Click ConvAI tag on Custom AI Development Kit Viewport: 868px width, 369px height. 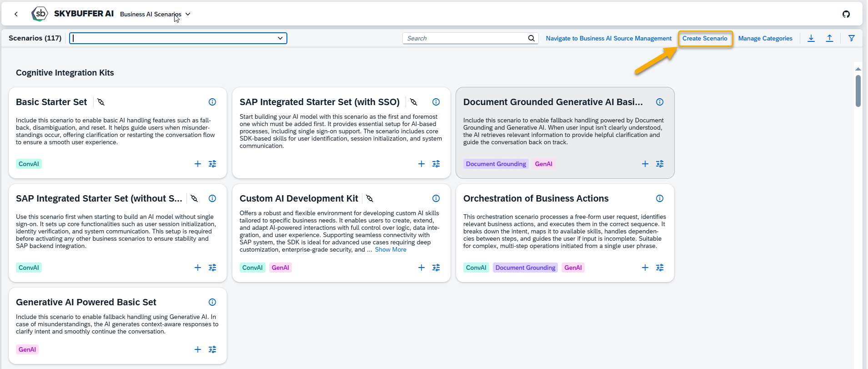pyautogui.click(x=252, y=268)
